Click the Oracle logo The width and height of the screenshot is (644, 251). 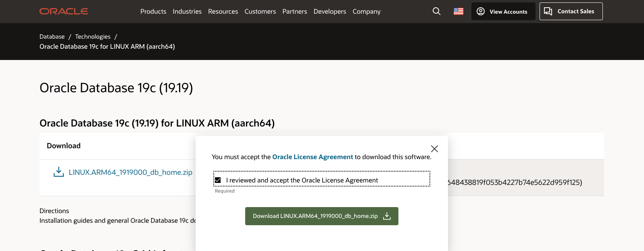point(64,11)
